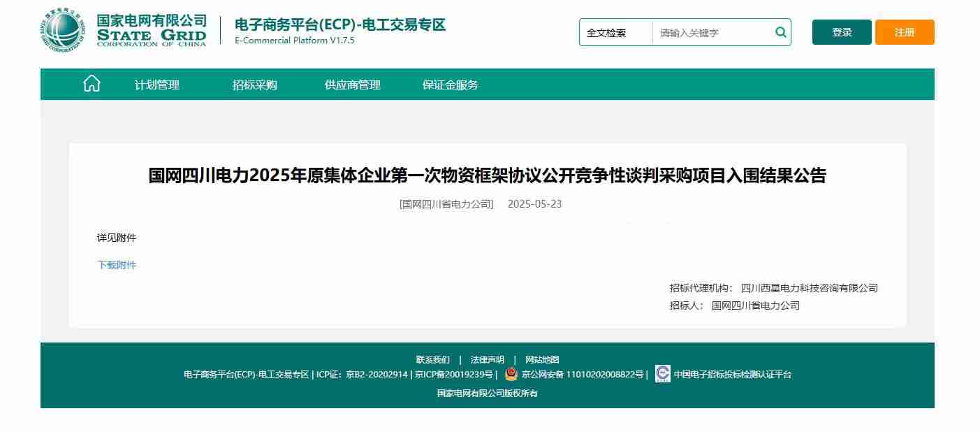Open the 法律声明 footer link
Viewport: 980px width, 432px height.
pyautogui.click(x=488, y=359)
